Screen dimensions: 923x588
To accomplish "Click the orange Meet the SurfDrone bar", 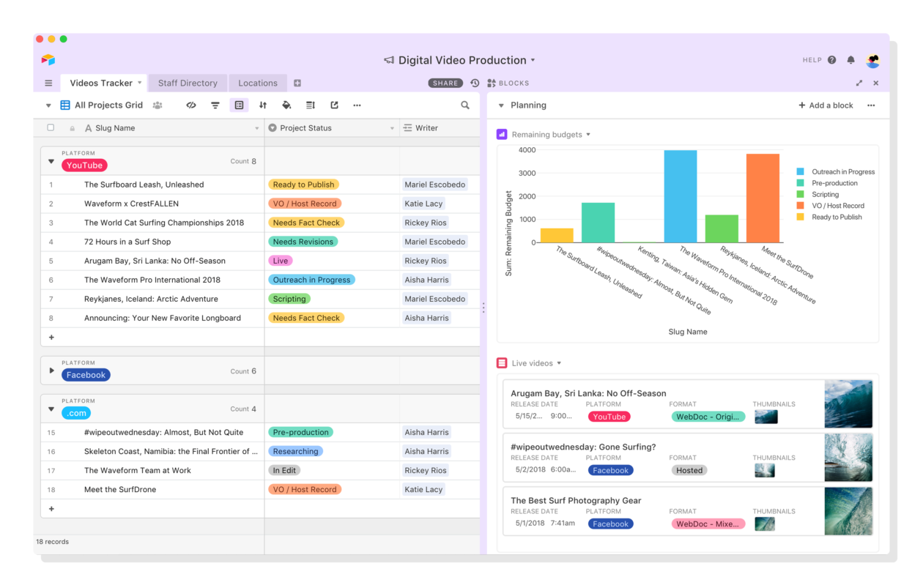I will pyautogui.click(x=763, y=198).
